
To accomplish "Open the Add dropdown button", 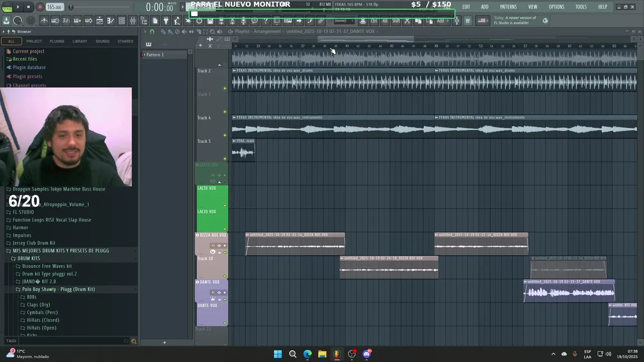I will 443,21.
